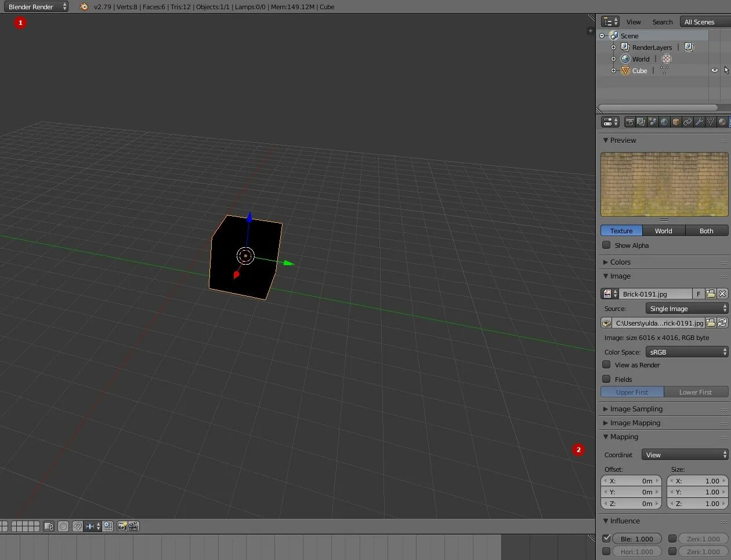
Task: Click the OpenGL render image camera icon
Action: click(122, 526)
